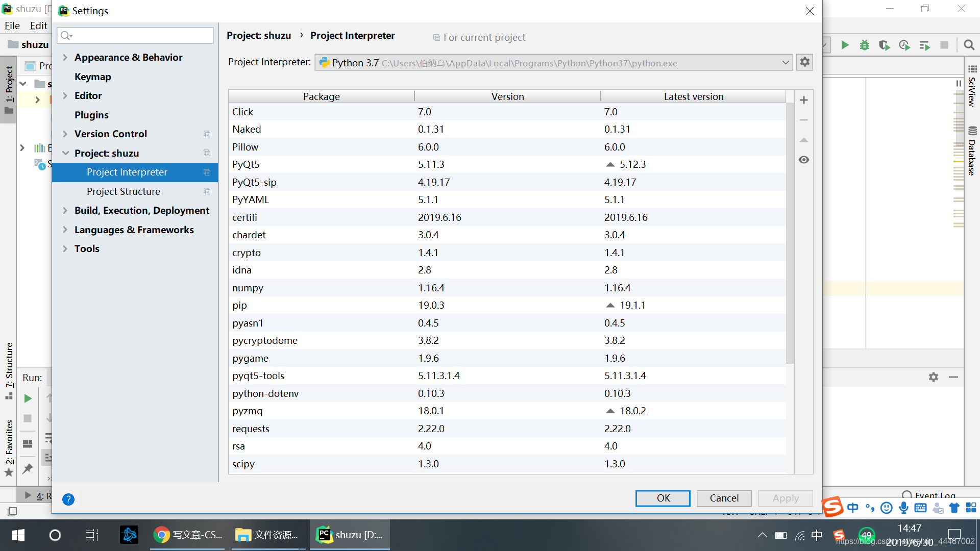Click the settings search input field
This screenshot has height=551, width=980.
click(x=136, y=35)
